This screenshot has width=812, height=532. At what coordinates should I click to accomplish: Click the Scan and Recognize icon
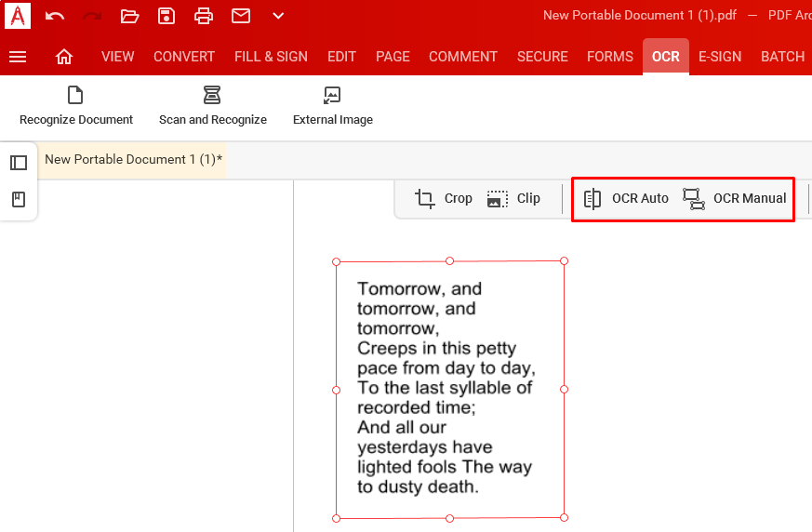(x=212, y=95)
